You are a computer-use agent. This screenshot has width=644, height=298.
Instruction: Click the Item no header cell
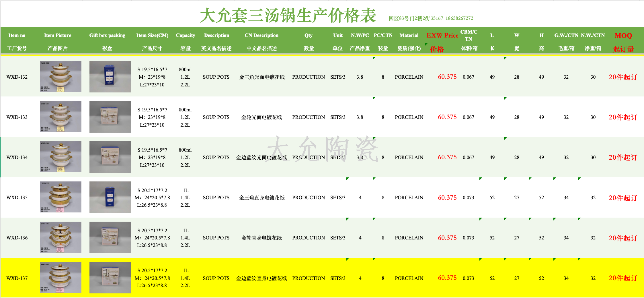[x=17, y=36]
